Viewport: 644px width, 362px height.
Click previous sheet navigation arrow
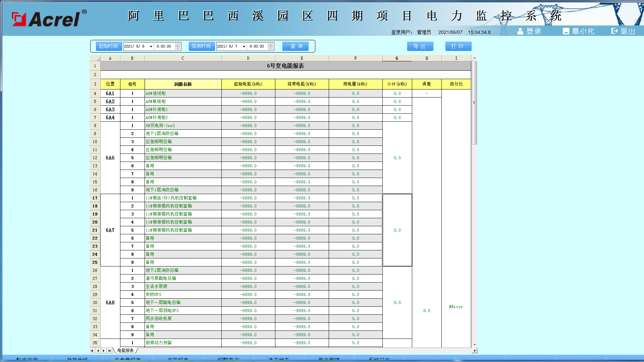(98, 351)
